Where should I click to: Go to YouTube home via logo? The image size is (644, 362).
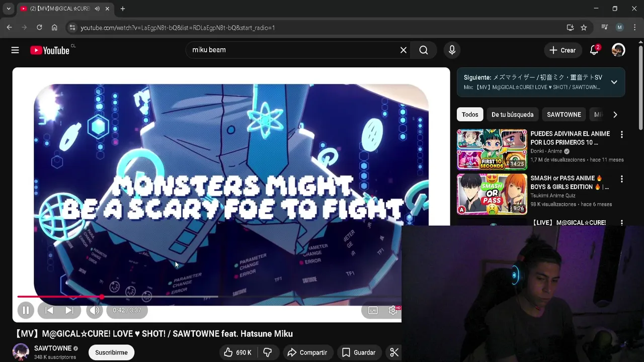(x=50, y=50)
